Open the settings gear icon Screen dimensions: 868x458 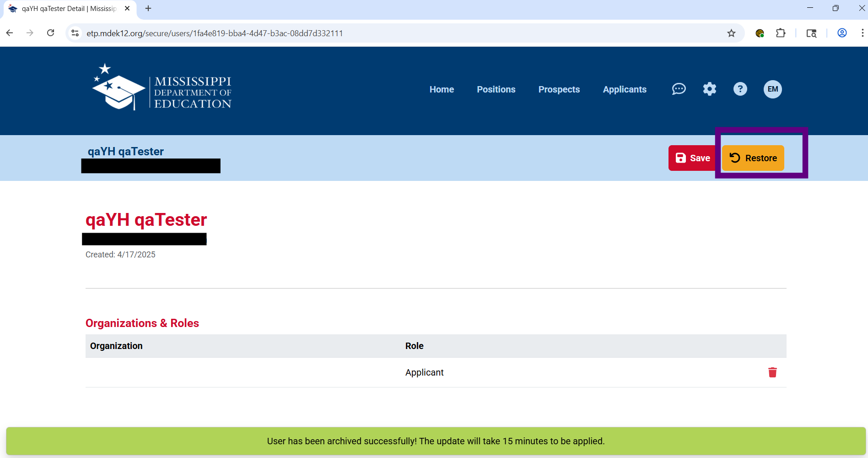(709, 89)
